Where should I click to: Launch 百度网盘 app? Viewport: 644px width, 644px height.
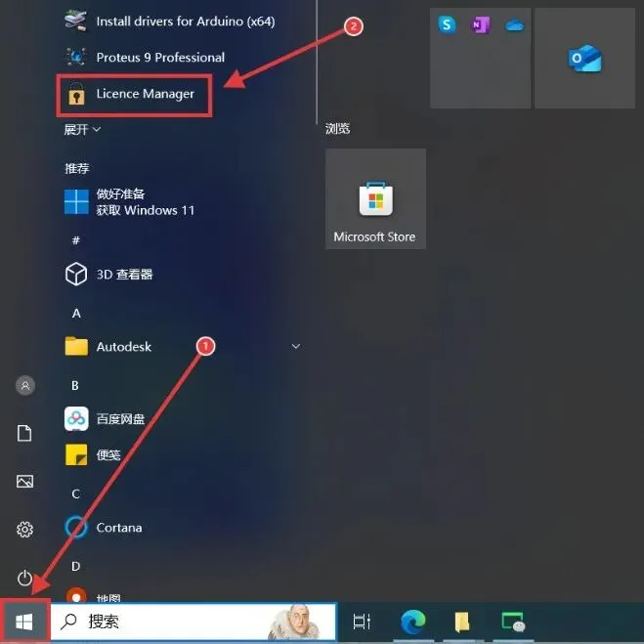coord(105,418)
